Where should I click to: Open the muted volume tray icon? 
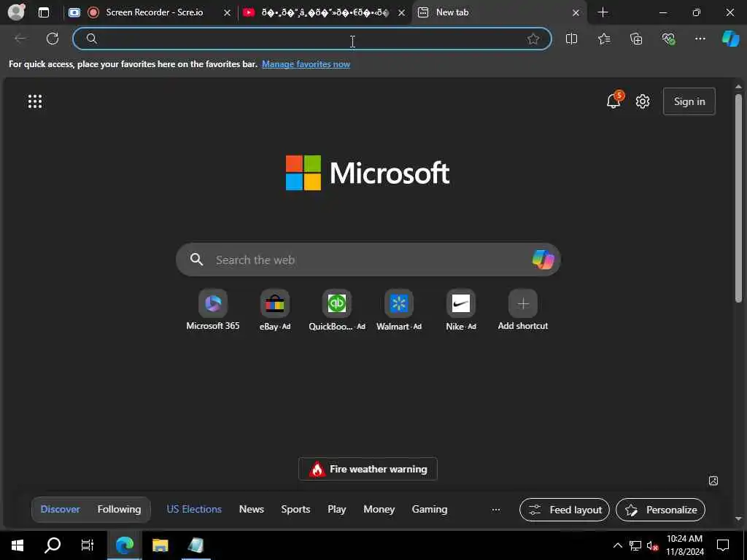click(x=652, y=545)
